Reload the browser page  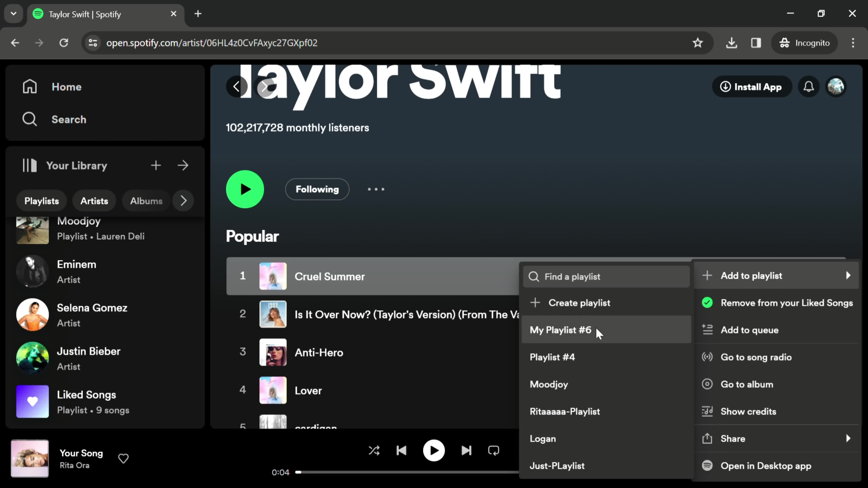click(x=64, y=43)
